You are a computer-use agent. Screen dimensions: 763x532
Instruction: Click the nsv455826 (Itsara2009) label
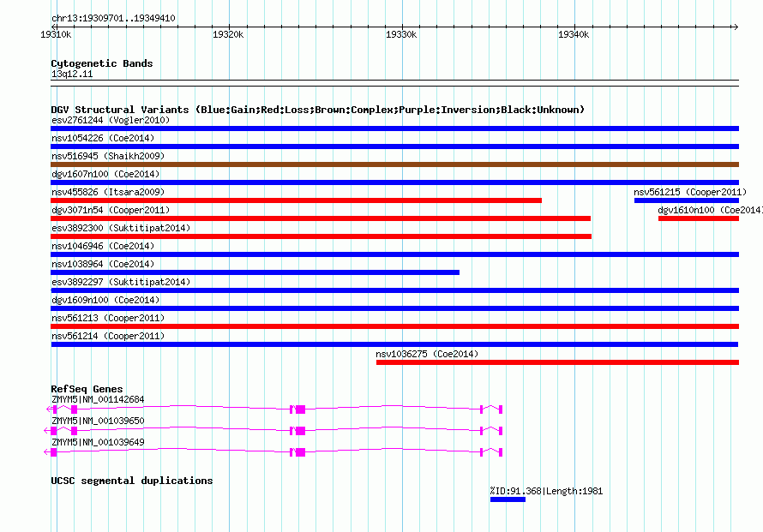click(x=108, y=192)
